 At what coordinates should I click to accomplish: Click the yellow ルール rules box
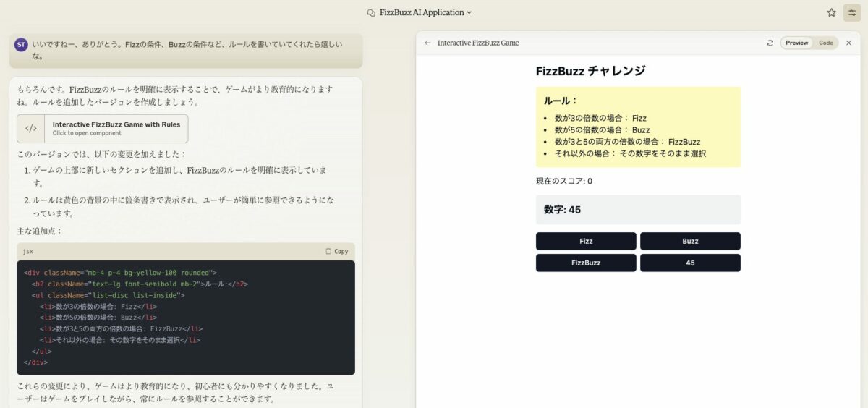tap(638, 127)
